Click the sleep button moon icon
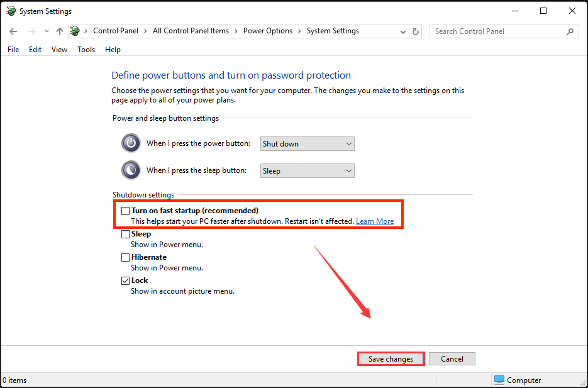The image size is (588, 388). coord(131,170)
